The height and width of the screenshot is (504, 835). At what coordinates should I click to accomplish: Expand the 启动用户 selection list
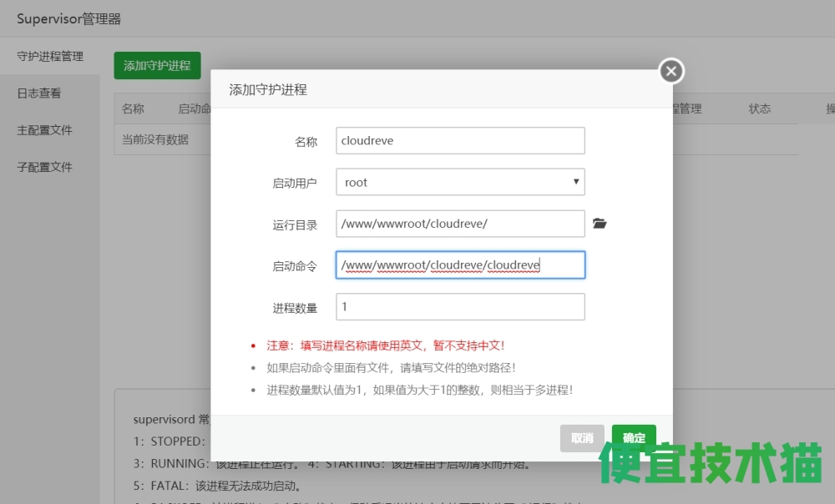pyautogui.click(x=459, y=182)
